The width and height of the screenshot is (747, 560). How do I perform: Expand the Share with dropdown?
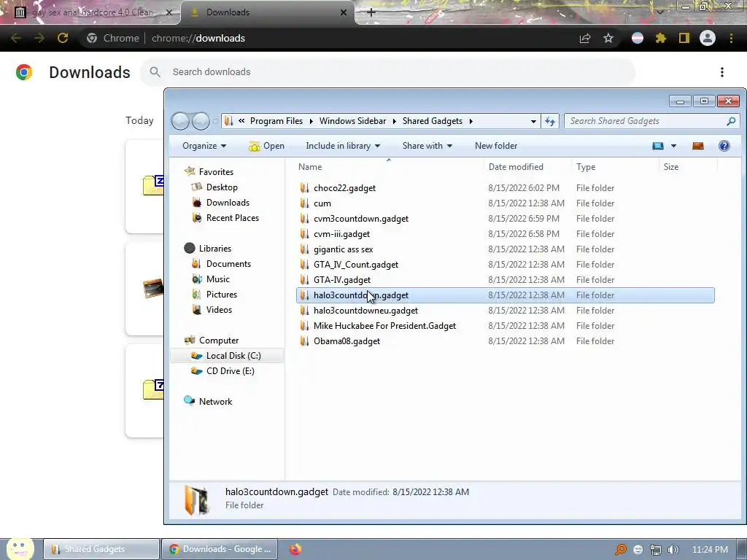click(427, 146)
